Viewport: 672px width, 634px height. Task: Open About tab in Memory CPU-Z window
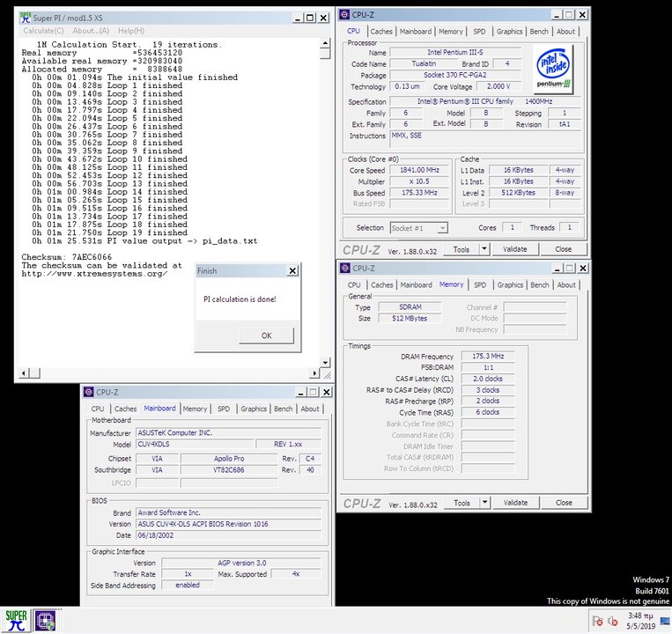[x=566, y=285]
